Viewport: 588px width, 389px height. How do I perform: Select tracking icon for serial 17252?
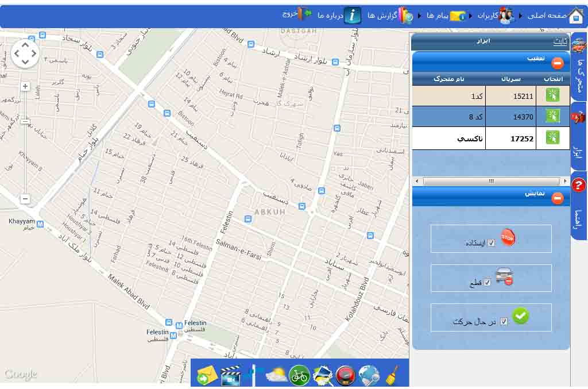tap(552, 137)
